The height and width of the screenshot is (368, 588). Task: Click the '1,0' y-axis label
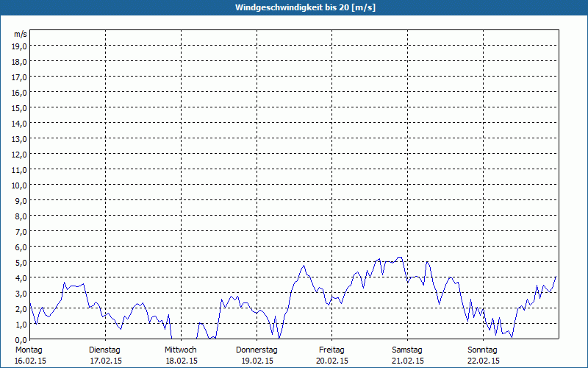click(21, 325)
